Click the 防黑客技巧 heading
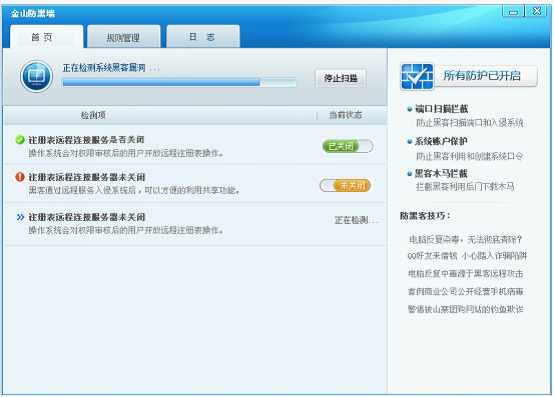The image size is (554, 397). pyautogui.click(x=425, y=216)
